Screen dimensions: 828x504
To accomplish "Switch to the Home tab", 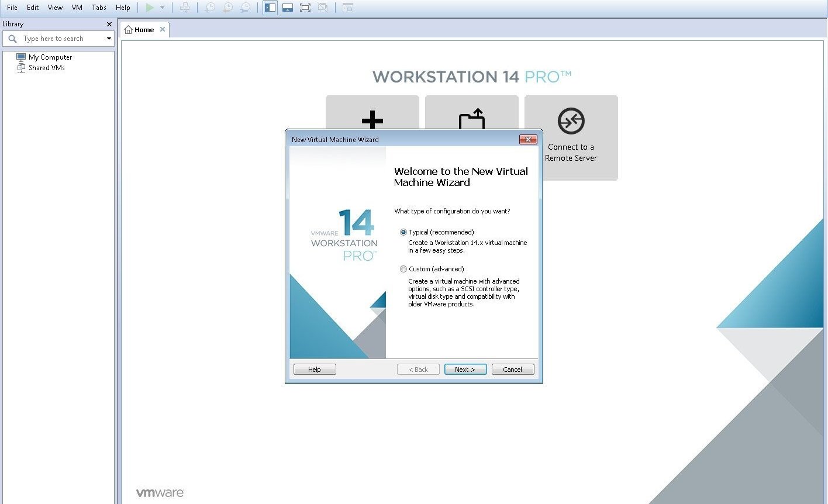I will [x=144, y=30].
